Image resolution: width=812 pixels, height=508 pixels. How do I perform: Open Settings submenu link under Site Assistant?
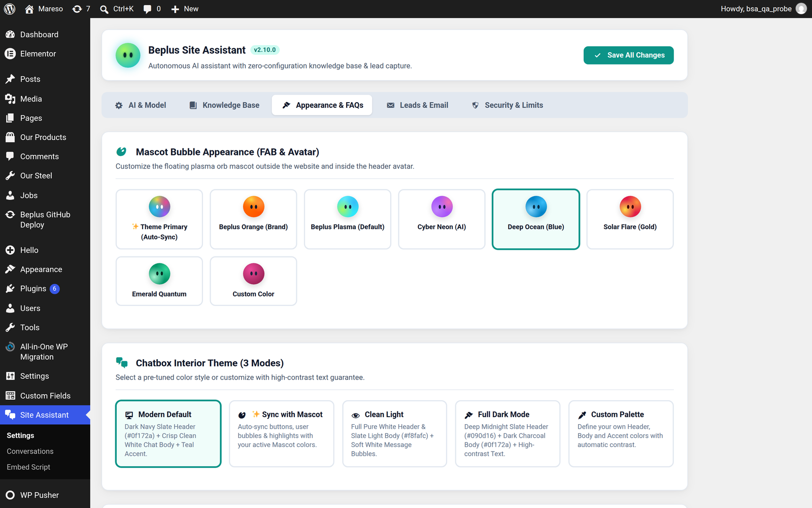[20, 435]
